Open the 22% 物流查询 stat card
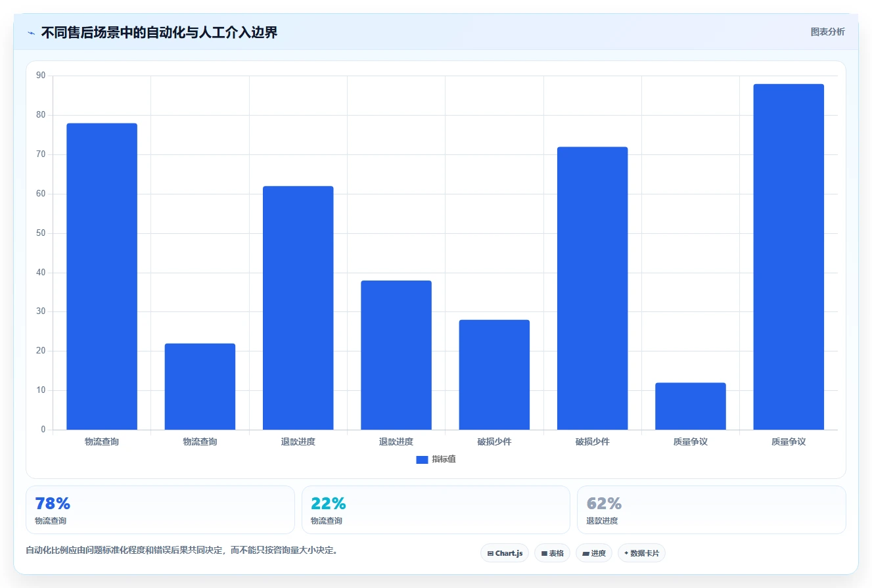Viewport: 872px width, 588px height. coord(436,510)
